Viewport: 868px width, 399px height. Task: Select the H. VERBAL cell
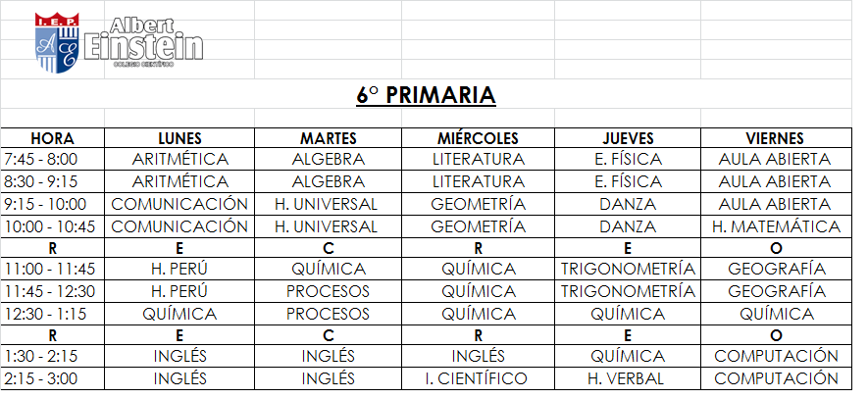click(x=627, y=378)
